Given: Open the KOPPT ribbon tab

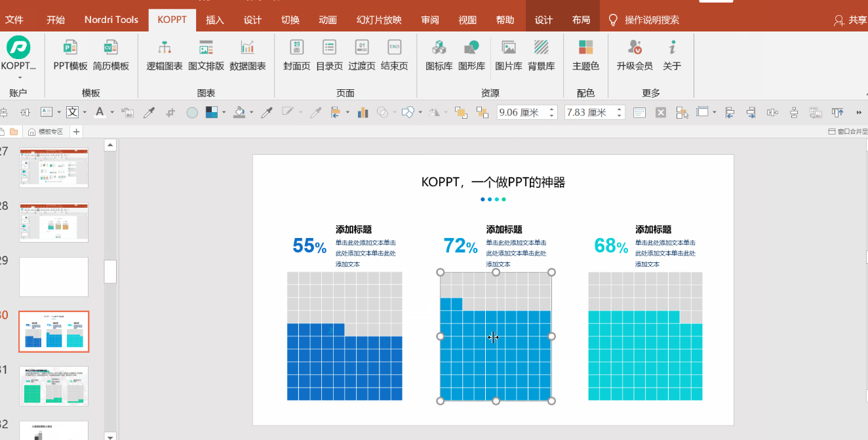Looking at the screenshot, I should tap(172, 20).
